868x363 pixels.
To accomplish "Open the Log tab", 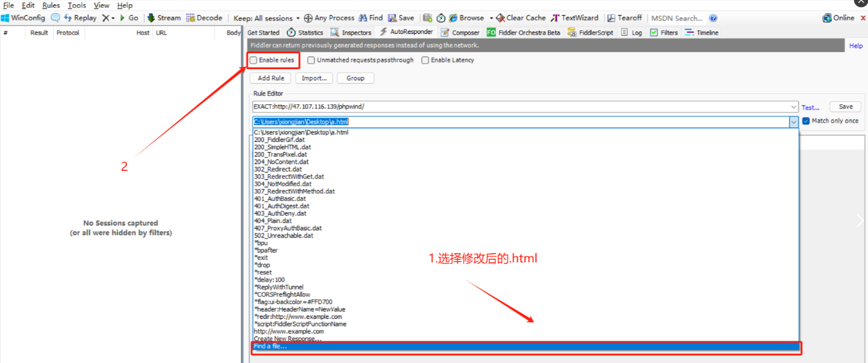I will tap(631, 33).
